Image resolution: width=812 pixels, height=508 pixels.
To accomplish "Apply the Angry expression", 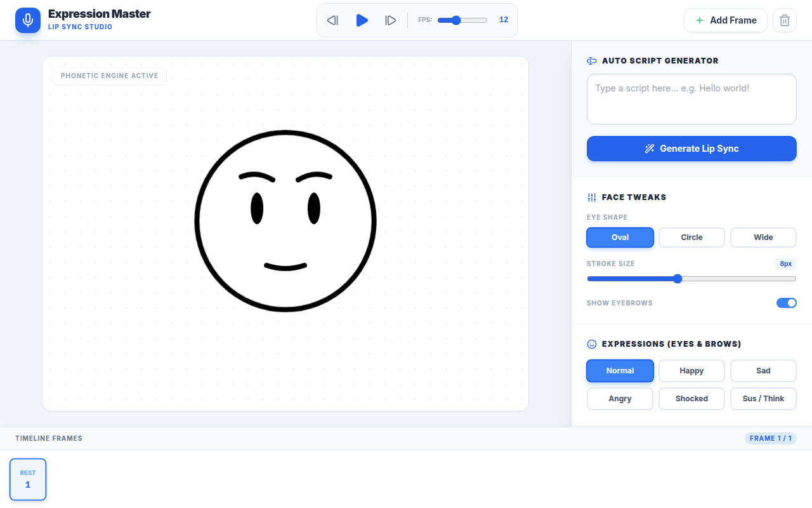I will [620, 399].
